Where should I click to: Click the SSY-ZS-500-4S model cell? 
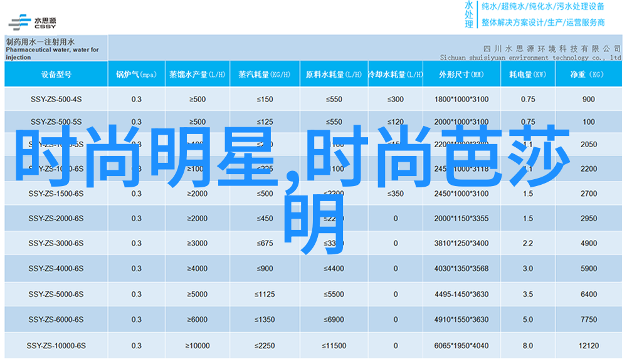click(x=56, y=100)
